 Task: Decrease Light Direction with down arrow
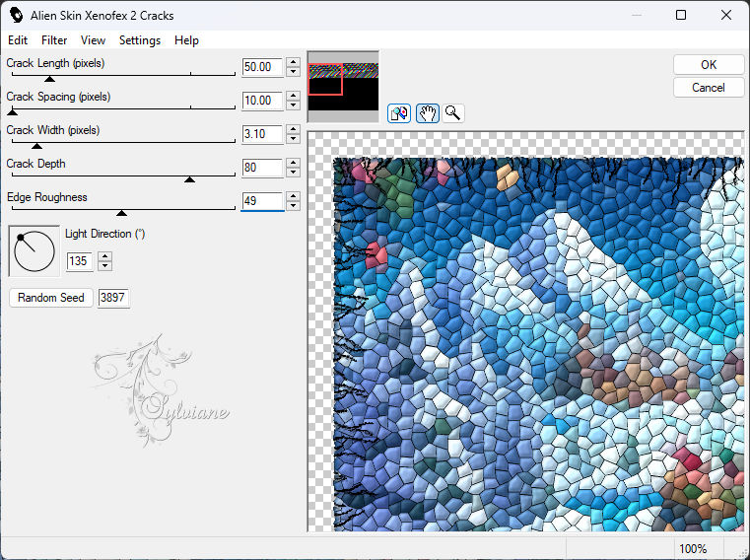tap(105, 265)
